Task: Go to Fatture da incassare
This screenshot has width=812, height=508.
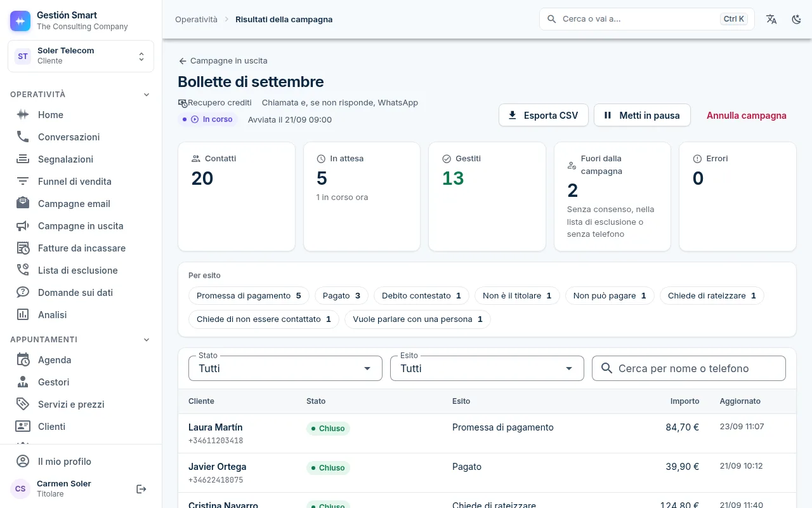Action: [81, 248]
